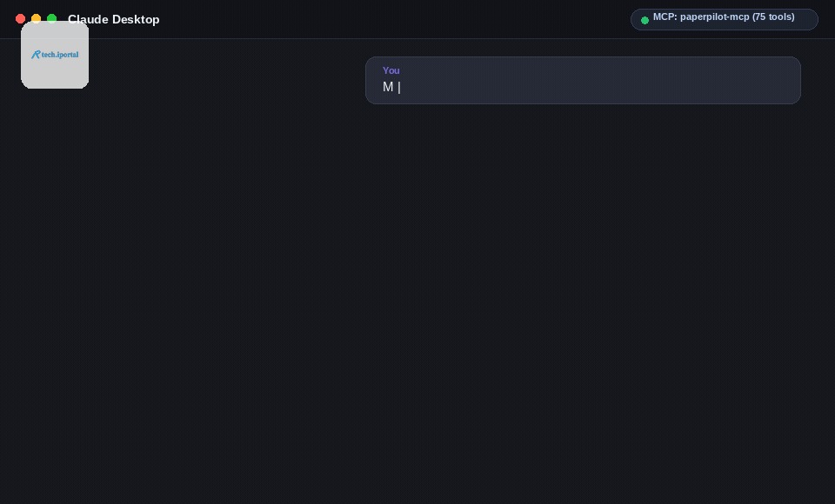Click the empty chat area below the message
The width and height of the screenshot is (835, 504).
417,303
